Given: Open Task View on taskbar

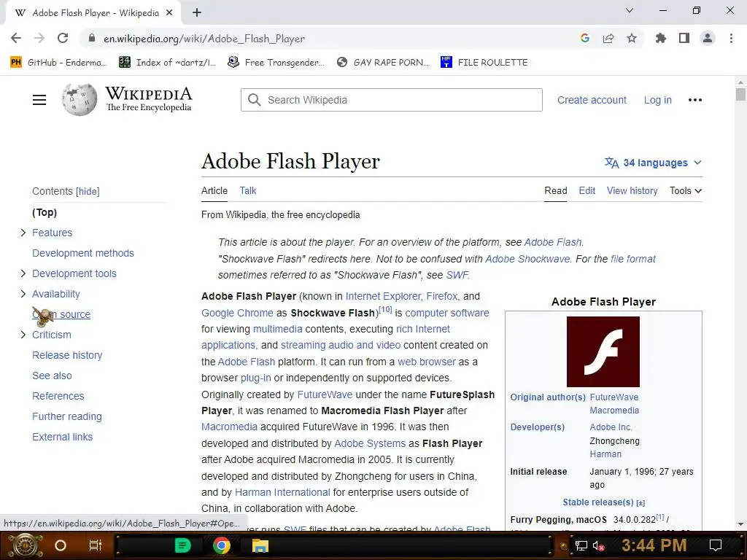Looking at the screenshot, I should click(96, 545).
